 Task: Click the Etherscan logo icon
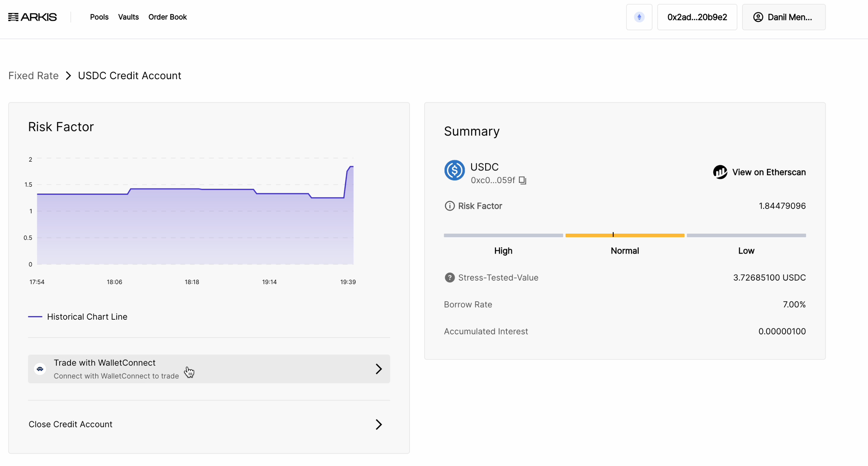click(720, 172)
